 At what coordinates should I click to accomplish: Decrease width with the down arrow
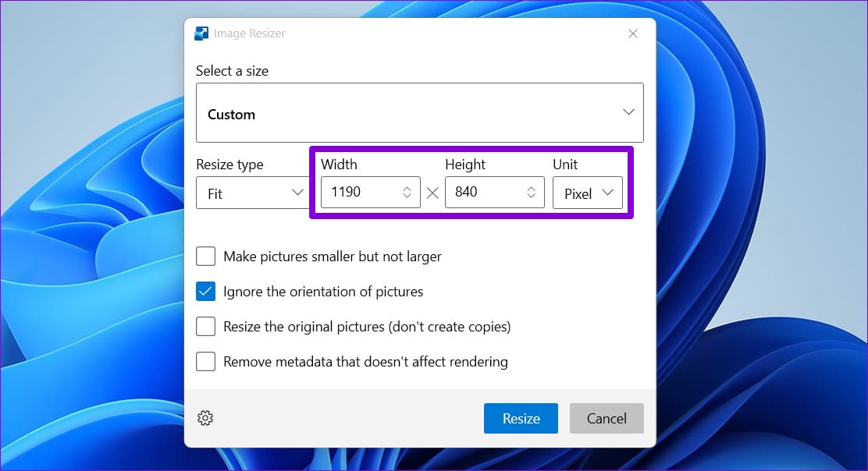pyautogui.click(x=407, y=196)
